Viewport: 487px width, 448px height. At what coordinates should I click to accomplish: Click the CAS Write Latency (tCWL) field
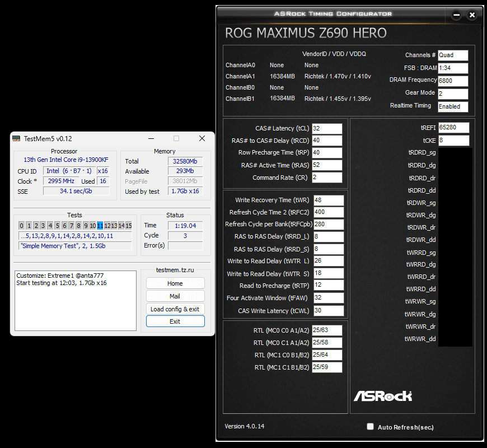(329, 311)
